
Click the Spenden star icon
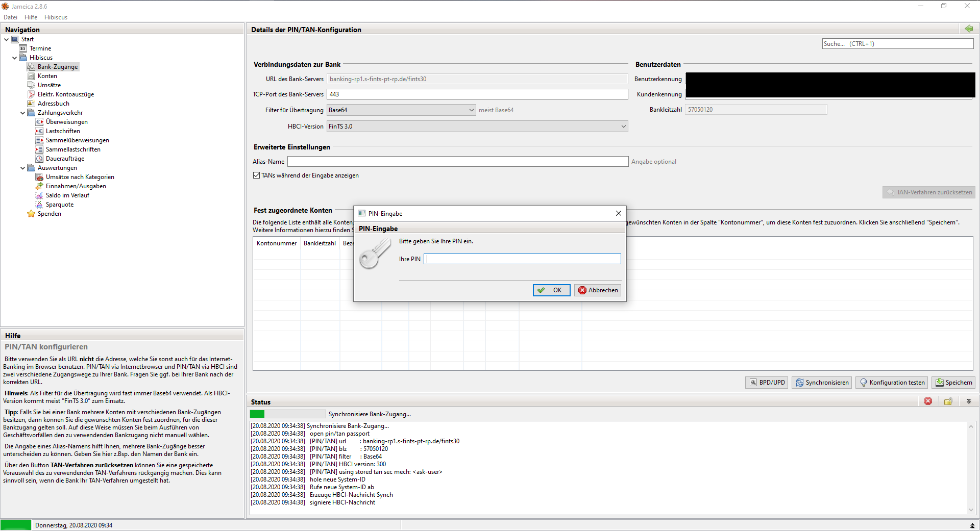(31, 214)
